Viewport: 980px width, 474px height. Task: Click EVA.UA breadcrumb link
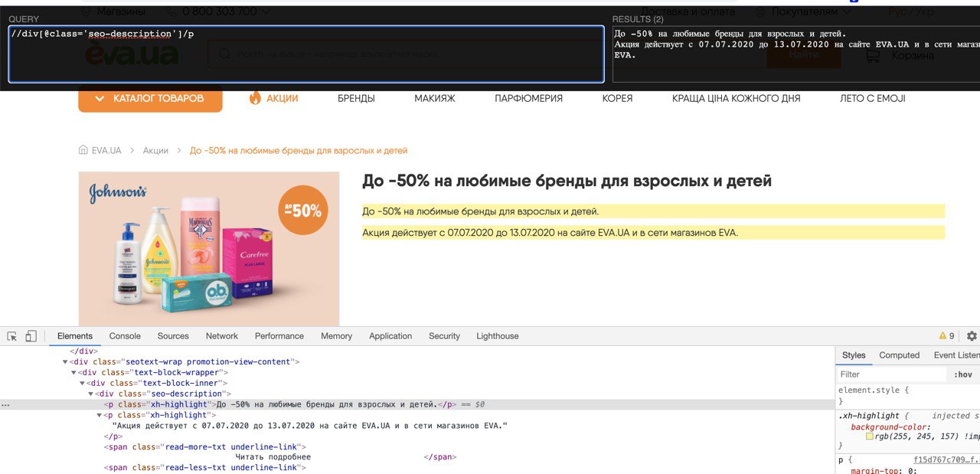coord(106,151)
